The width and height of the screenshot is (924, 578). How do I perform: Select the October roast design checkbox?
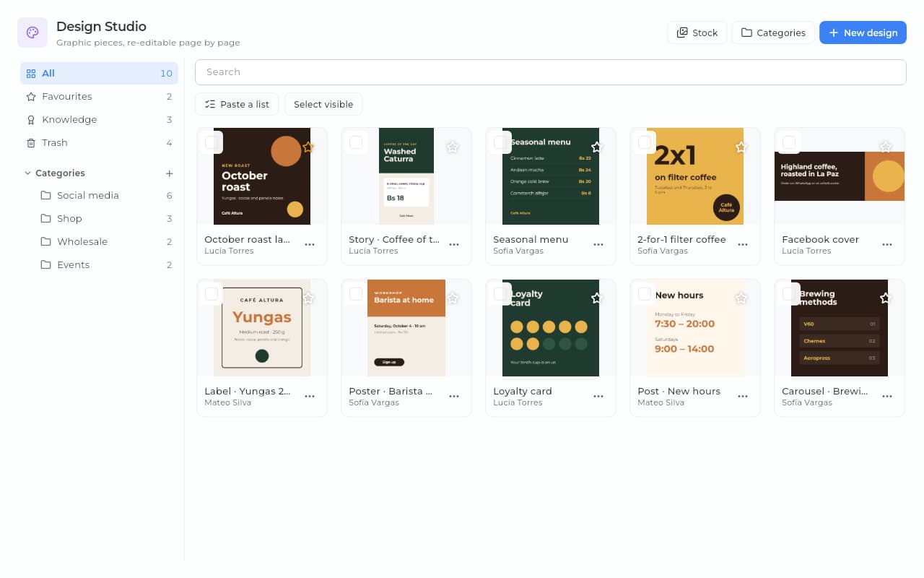pos(212,142)
